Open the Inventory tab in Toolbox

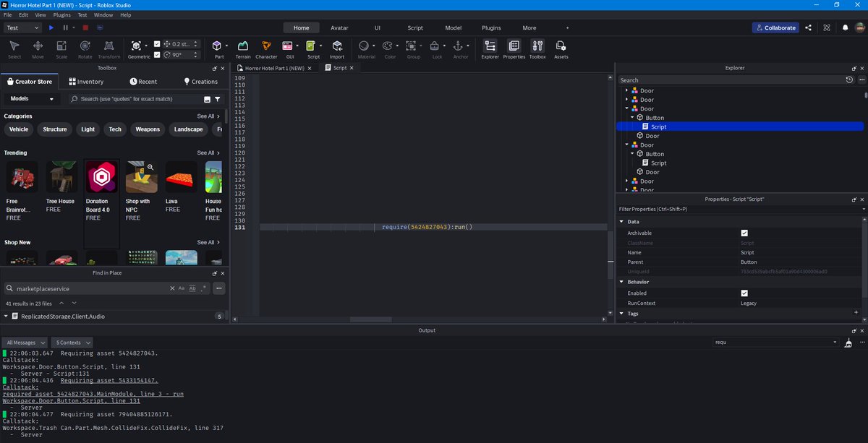click(x=86, y=82)
